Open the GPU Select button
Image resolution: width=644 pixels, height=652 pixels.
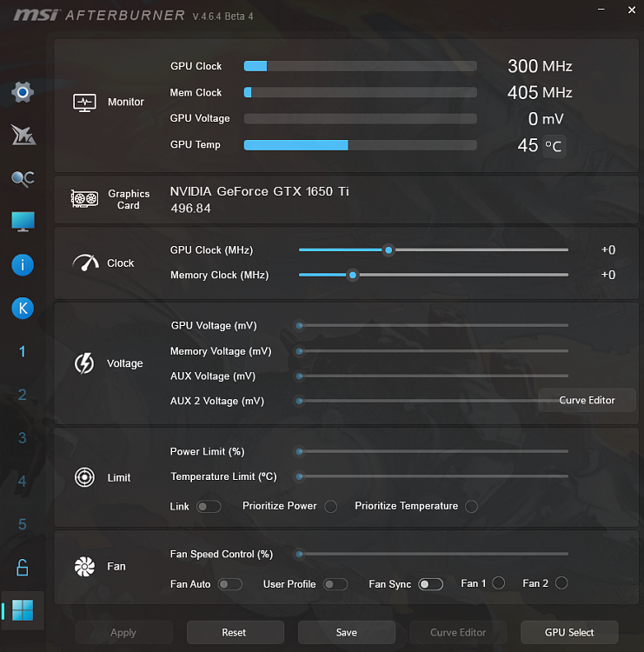569,633
